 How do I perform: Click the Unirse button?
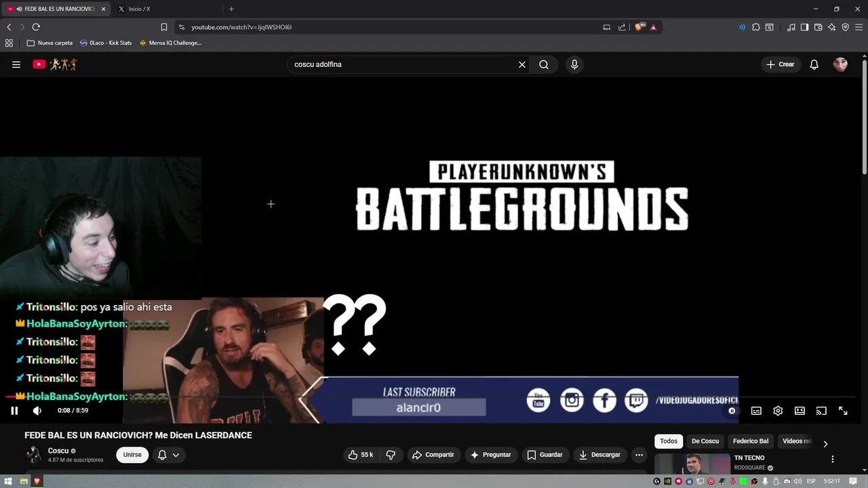[132, 455]
